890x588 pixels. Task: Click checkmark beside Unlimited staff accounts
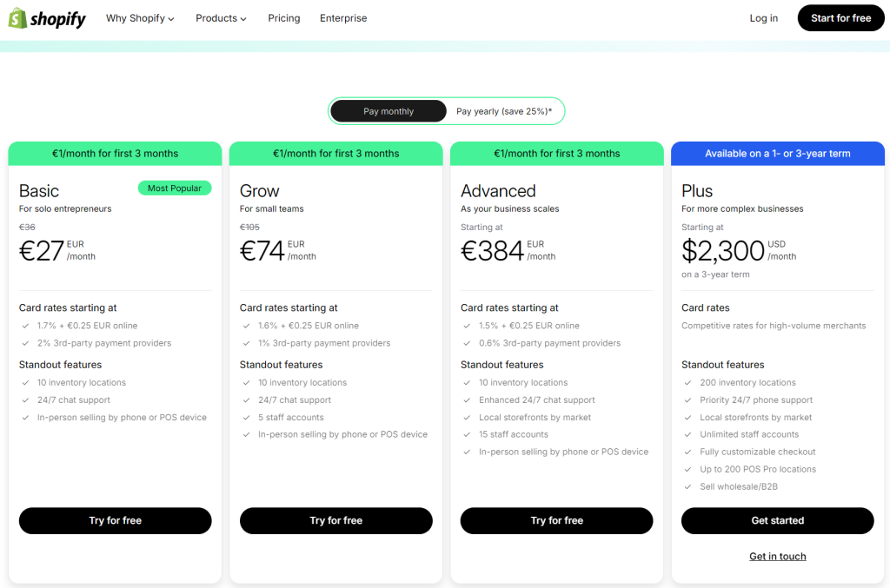(687, 435)
